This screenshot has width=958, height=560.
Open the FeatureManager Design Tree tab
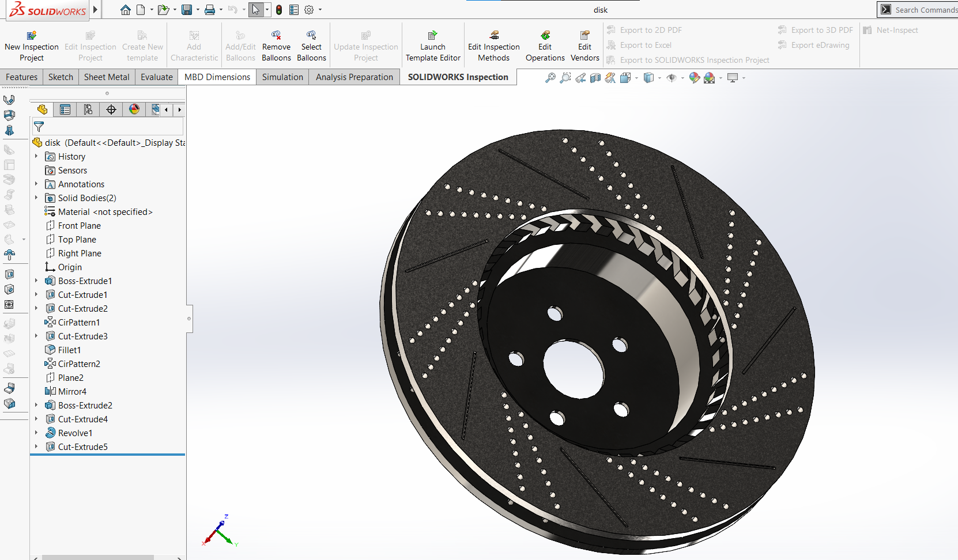[42, 109]
